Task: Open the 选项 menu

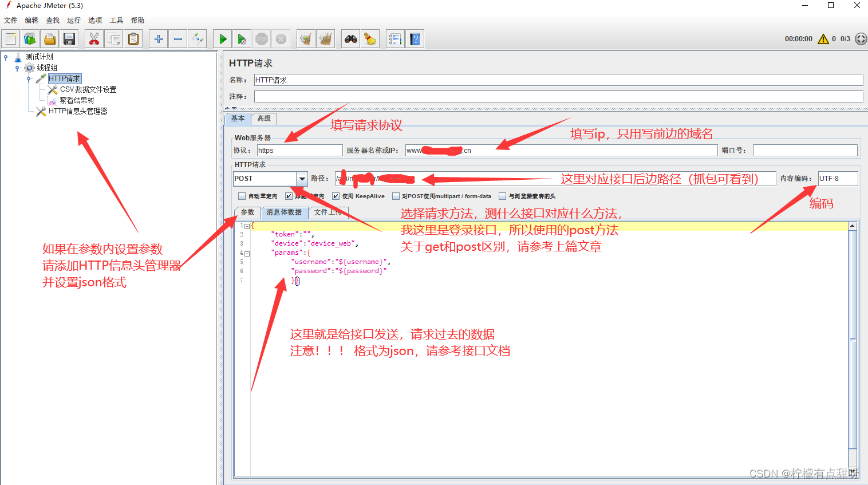Action: 95,20
